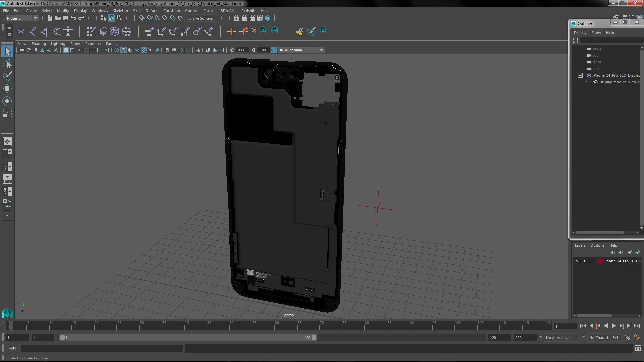This screenshot has height=362, width=644.
Task: Choose the Paint selection tool
Action: (x=7, y=76)
